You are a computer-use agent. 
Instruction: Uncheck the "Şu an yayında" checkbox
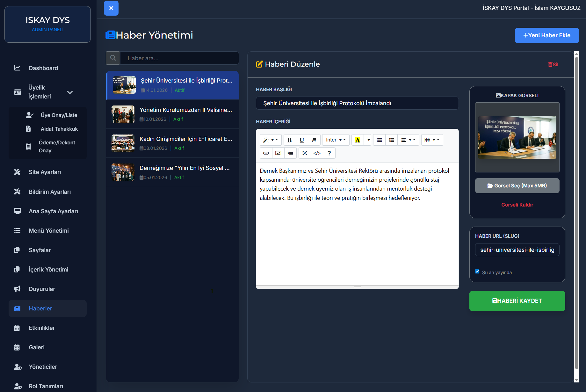[x=477, y=272]
